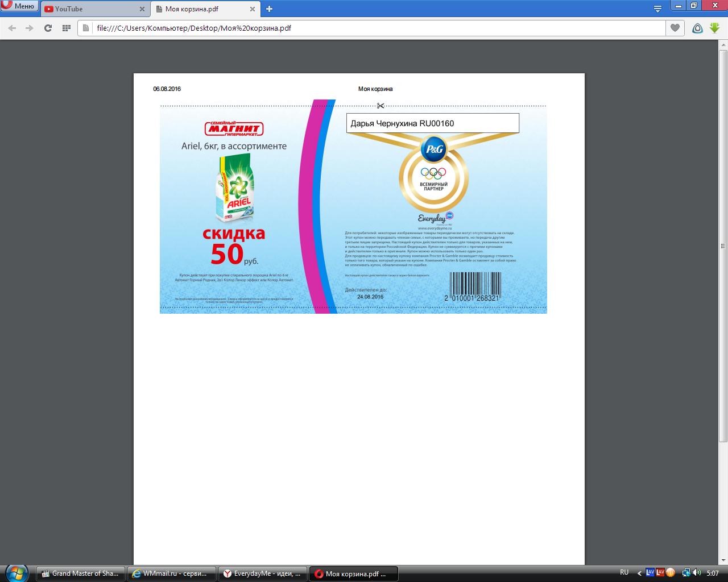Click the network tray icon
This screenshot has height=582, width=728.
tap(686, 573)
